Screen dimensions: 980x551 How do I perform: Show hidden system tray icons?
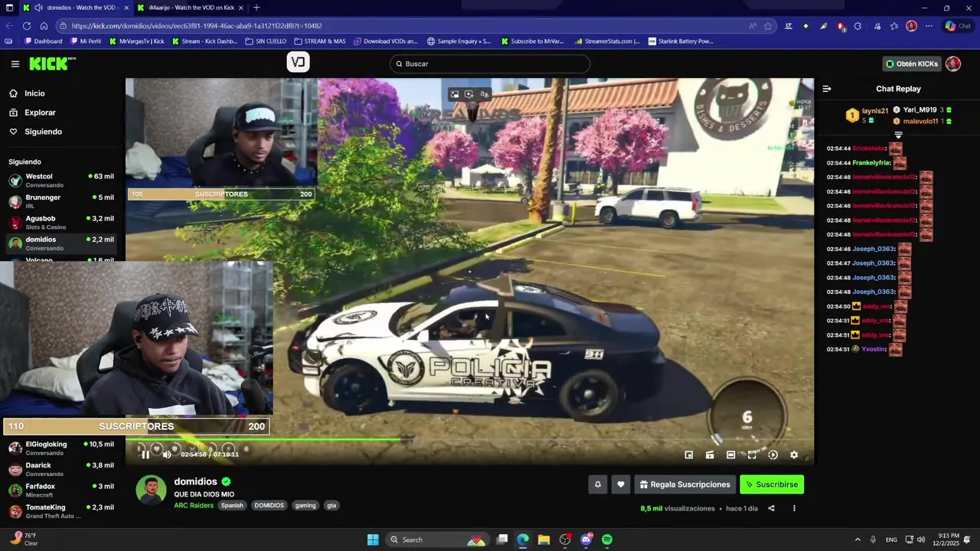click(x=857, y=540)
